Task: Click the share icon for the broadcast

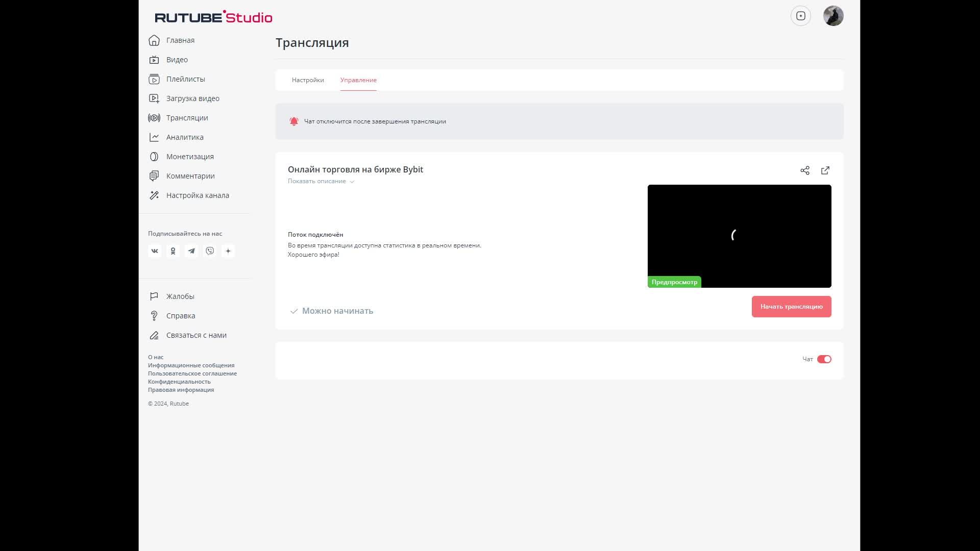Action: pos(805,170)
